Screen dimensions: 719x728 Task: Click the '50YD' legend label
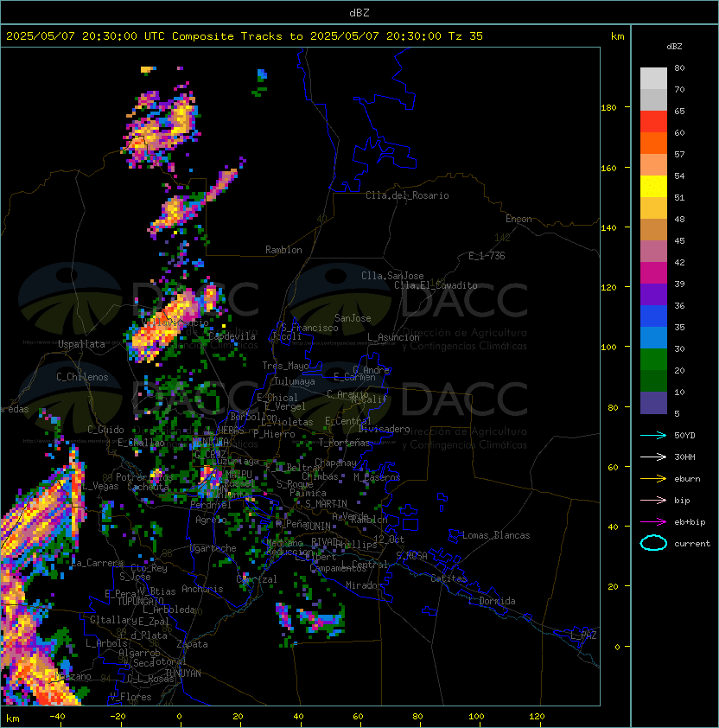coord(684,435)
